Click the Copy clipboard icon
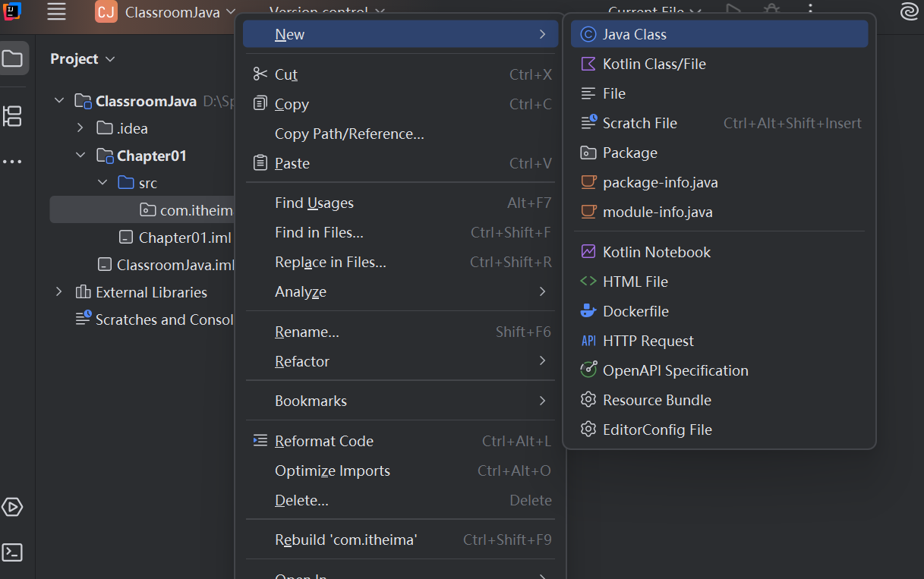The height and width of the screenshot is (579, 924). click(x=260, y=103)
